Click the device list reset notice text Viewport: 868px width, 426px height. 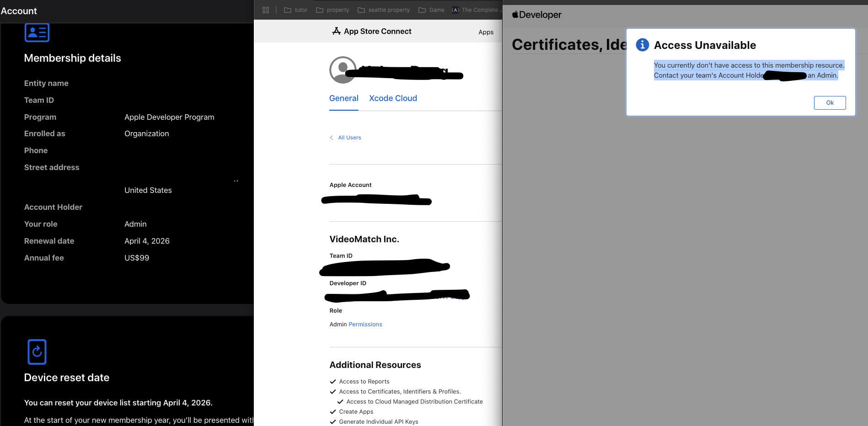[118, 403]
